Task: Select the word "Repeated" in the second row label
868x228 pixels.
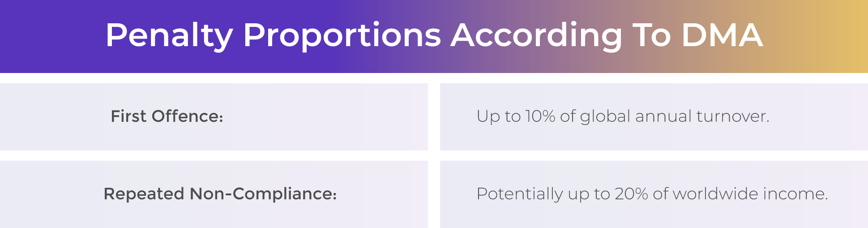Action: (144, 194)
